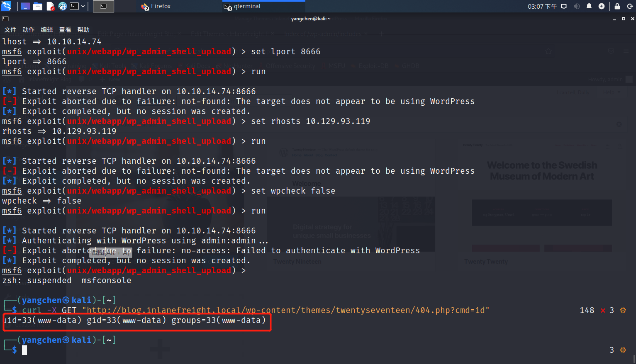Close the yangchen@kali terminal window
The image size is (636, 364).
(632, 19)
